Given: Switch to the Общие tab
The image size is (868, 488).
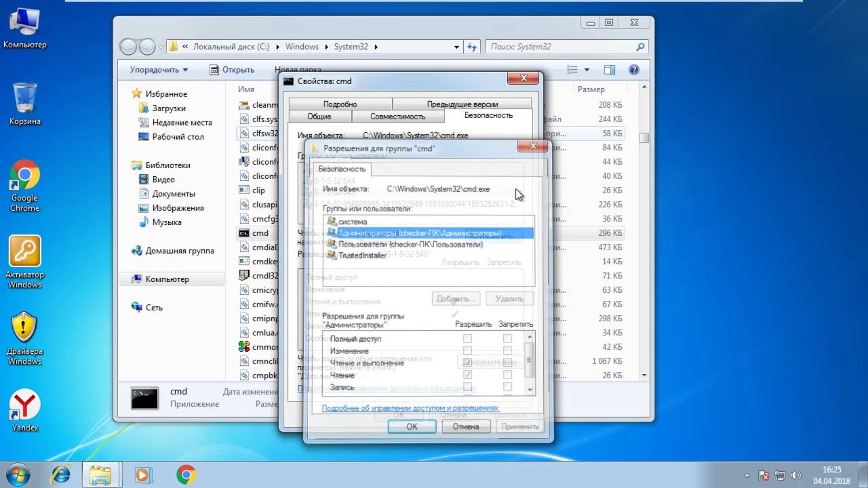Looking at the screenshot, I should pos(319,117).
